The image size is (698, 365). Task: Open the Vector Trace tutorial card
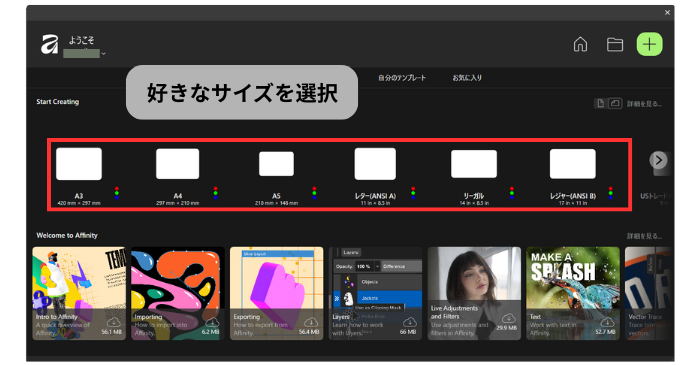click(649, 294)
